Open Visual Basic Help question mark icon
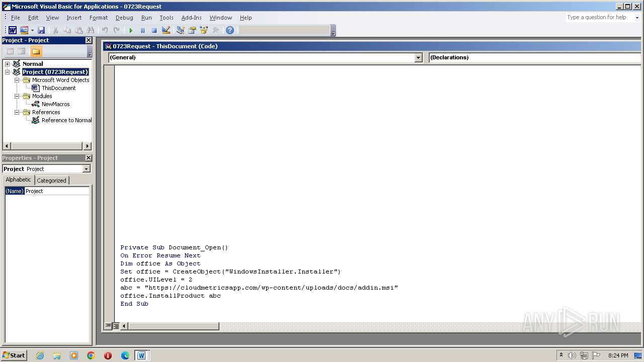 (230, 31)
